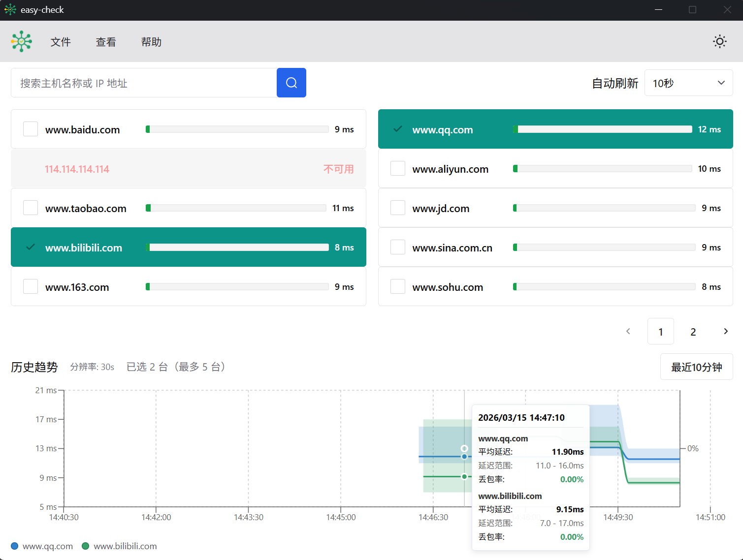This screenshot has width=743, height=560.
Task: Check the www.aliyun.com checkbox
Action: [x=398, y=168]
